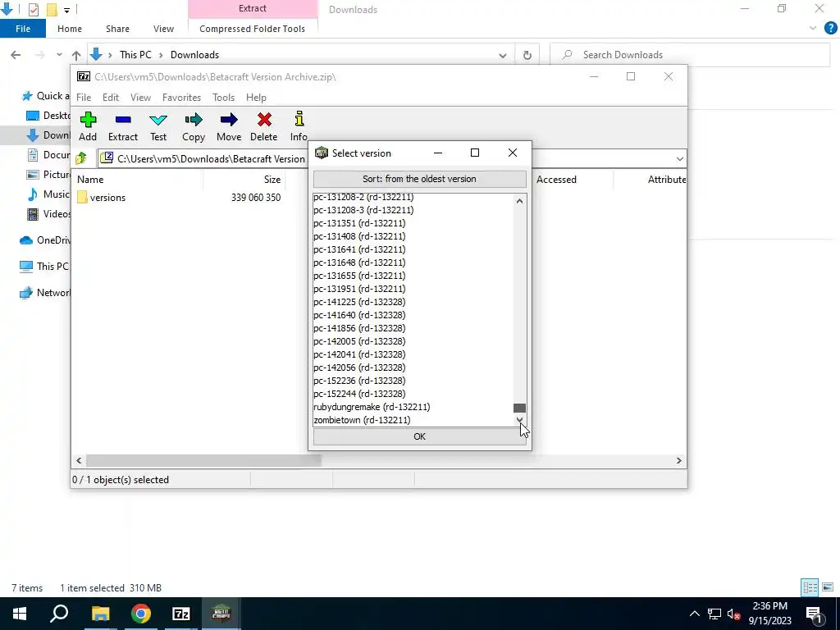Open the Help menu in 7-Zip
This screenshot has width=840, height=630.
pos(256,98)
